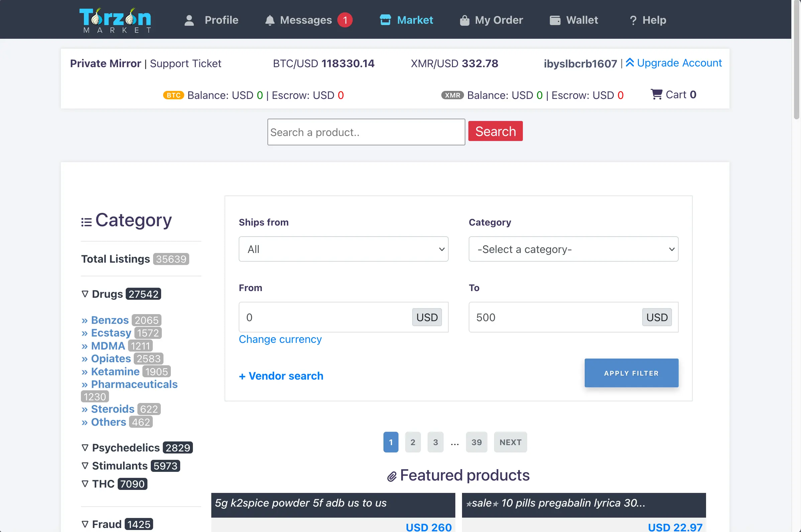Open the Steroids subcategory link
Screen dimensions: 801x532
(113, 409)
